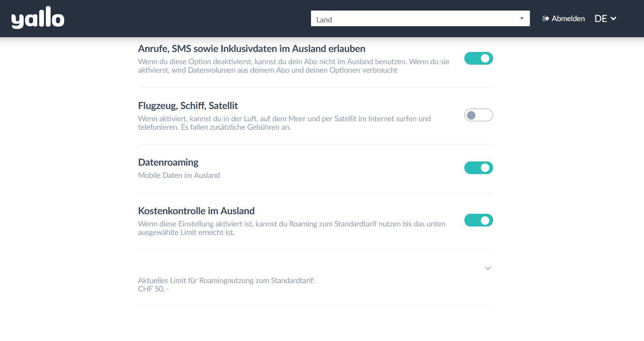Click the Aktuelles Limit für Roamingnutzung label
644x341 pixels.
(x=226, y=281)
